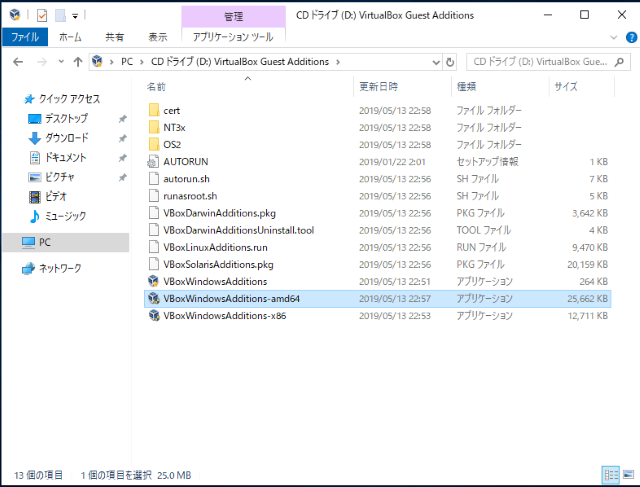Select the autorun.sh file
Image resolution: width=640 pixels, height=487 pixels.
[187, 179]
